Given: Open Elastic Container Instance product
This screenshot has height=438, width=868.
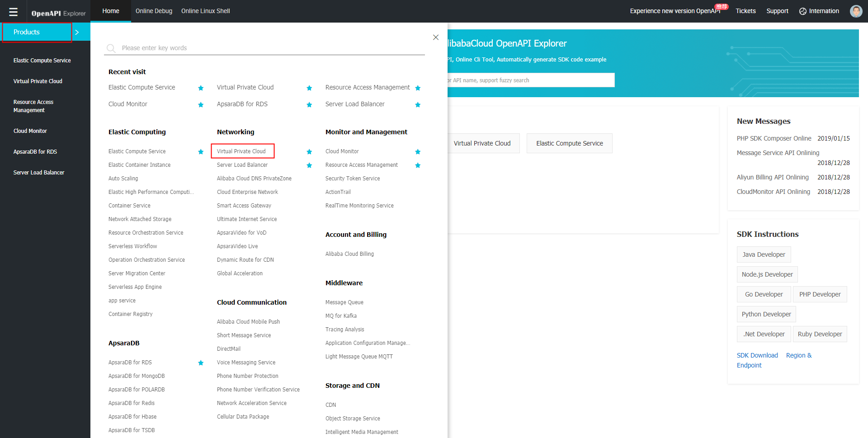Looking at the screenshot, I should (x=140, y=165).
